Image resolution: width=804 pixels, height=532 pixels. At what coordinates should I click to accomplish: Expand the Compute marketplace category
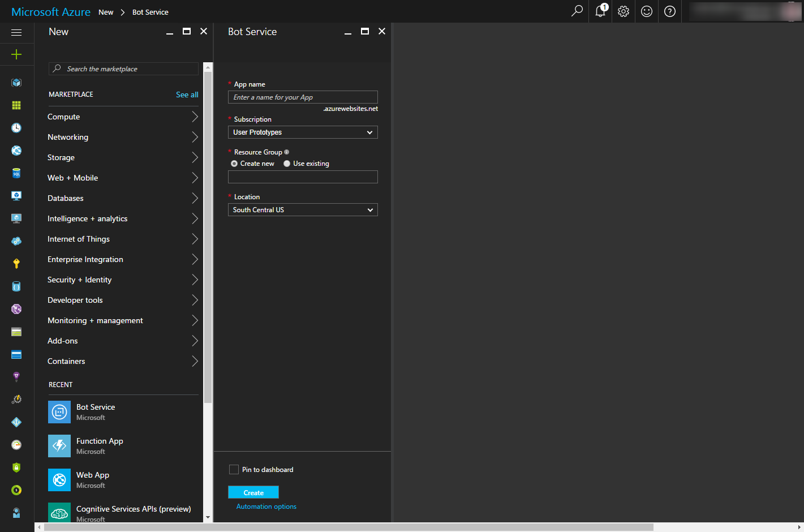(x=123, y=117)
